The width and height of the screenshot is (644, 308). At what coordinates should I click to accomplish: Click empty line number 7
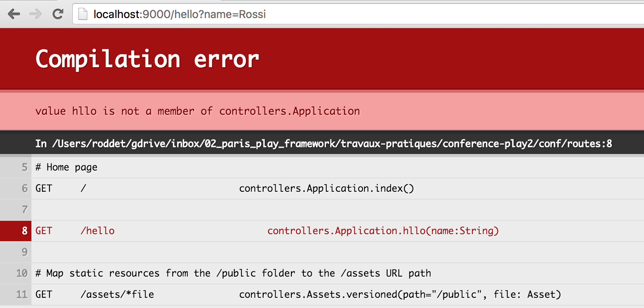24,210
